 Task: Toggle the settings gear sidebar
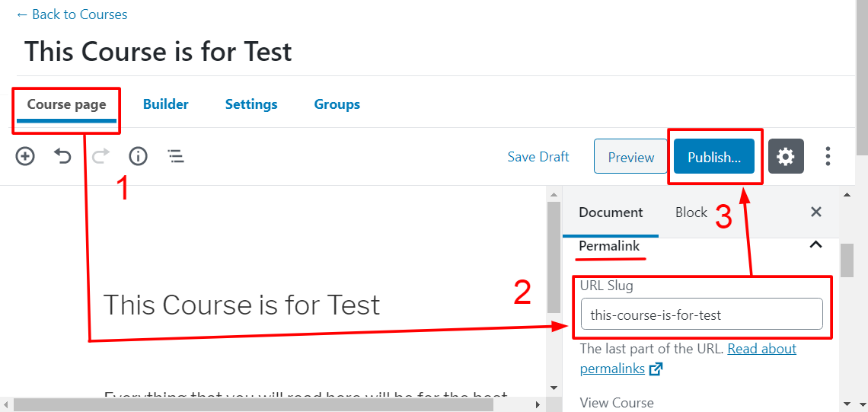786,157
